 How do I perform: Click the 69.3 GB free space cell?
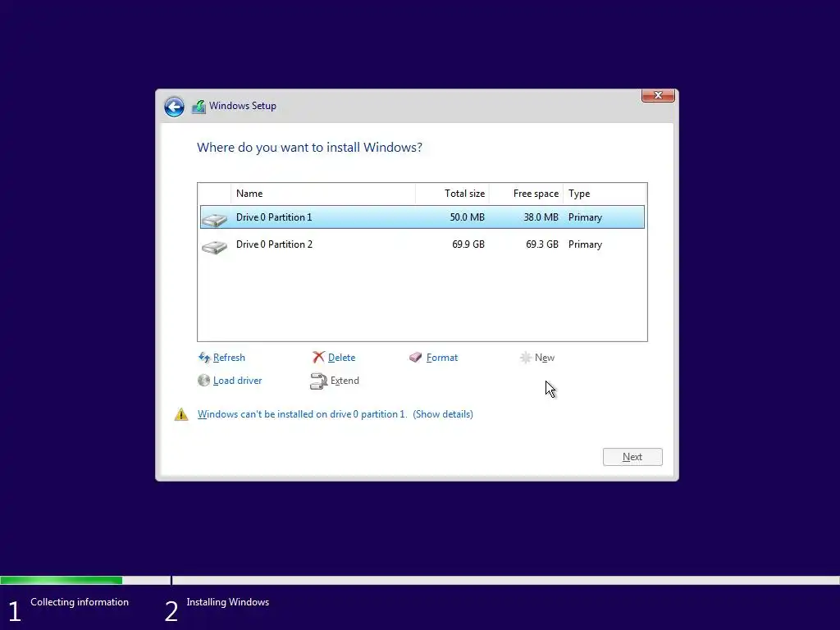click(542, 244)
